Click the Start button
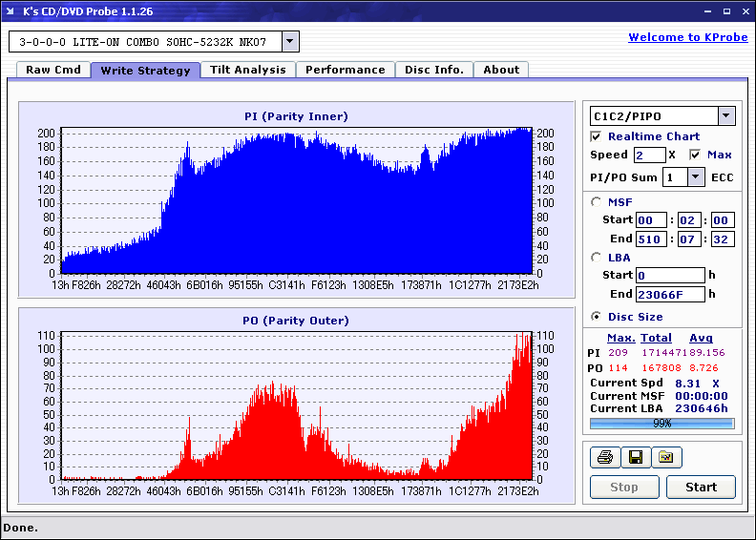Viewport: 756px width, 540px height. coord(701,487)
